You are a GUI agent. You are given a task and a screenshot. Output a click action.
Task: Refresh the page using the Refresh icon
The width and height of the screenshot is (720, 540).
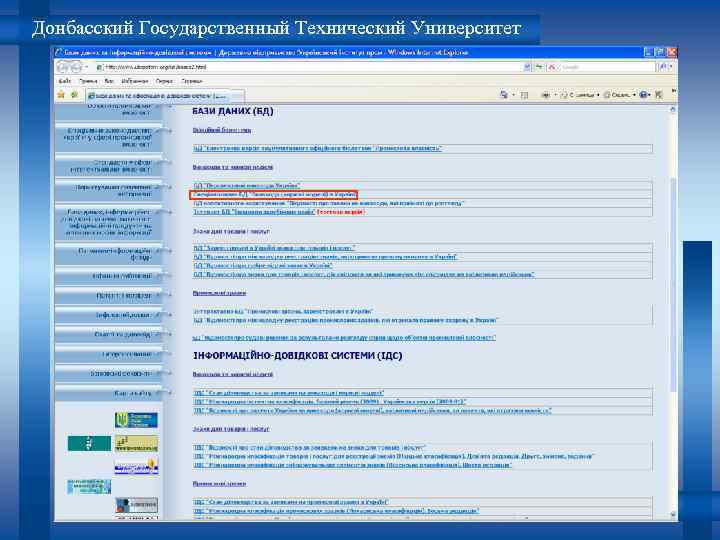pos(539,67)
